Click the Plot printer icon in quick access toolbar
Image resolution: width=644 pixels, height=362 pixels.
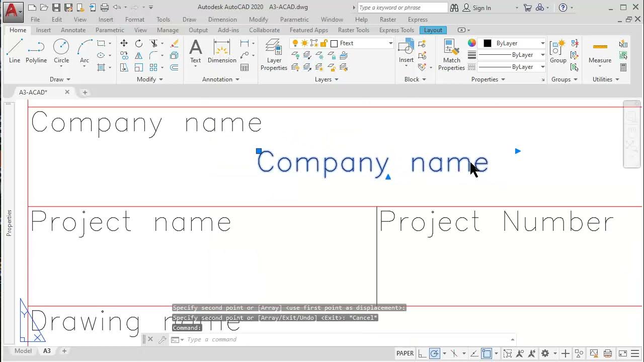click(x=105, y=8)
